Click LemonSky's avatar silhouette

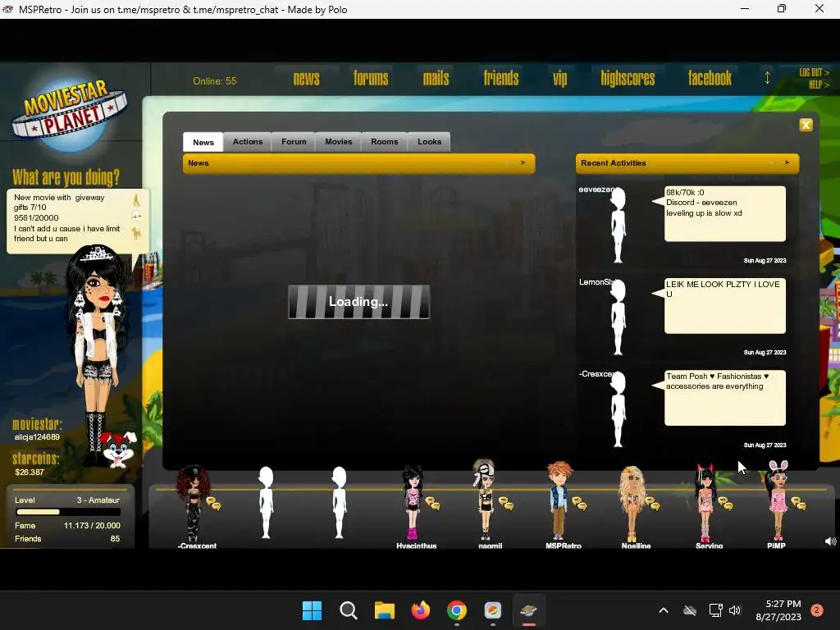pos(619,317)
